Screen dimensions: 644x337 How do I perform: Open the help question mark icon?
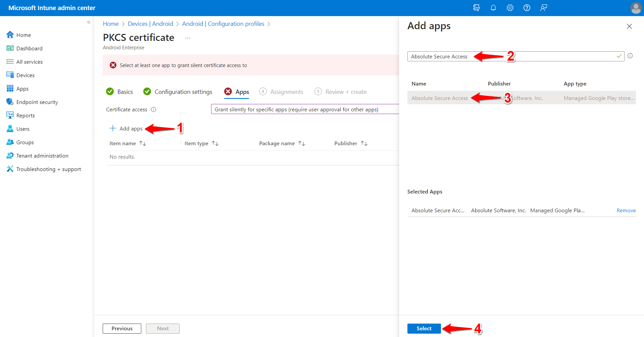527,7
